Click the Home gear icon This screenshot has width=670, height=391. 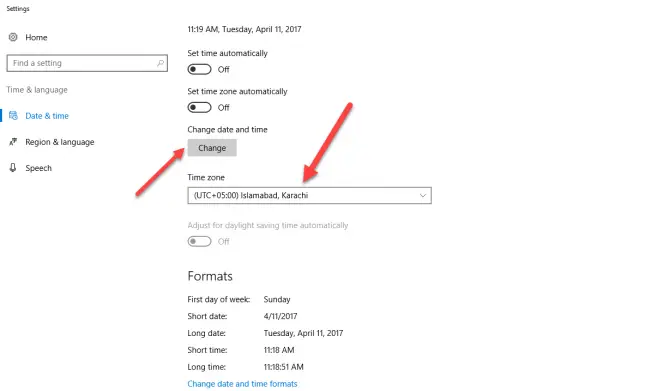[x=13, y=37]
